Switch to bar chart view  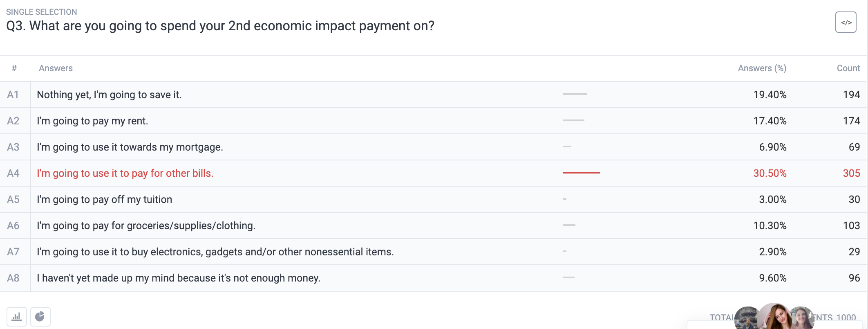[x=17, y=317]
